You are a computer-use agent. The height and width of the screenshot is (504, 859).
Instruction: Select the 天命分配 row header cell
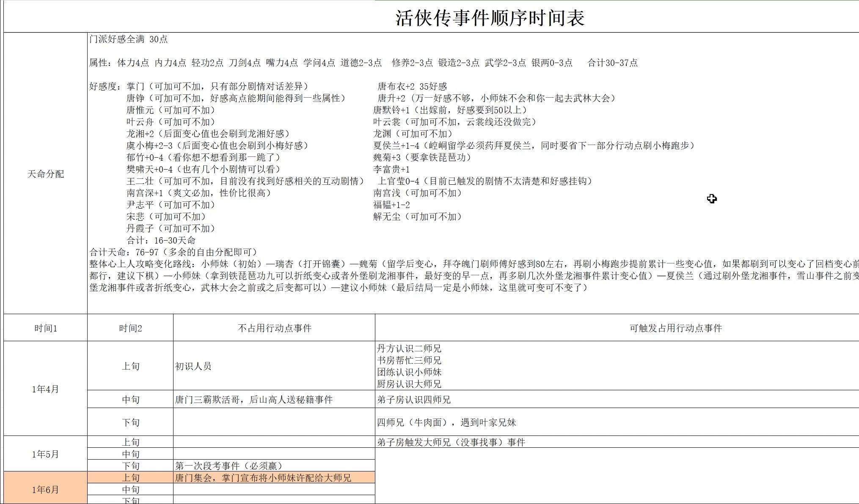pyautogui.click(x=45, y=174)
